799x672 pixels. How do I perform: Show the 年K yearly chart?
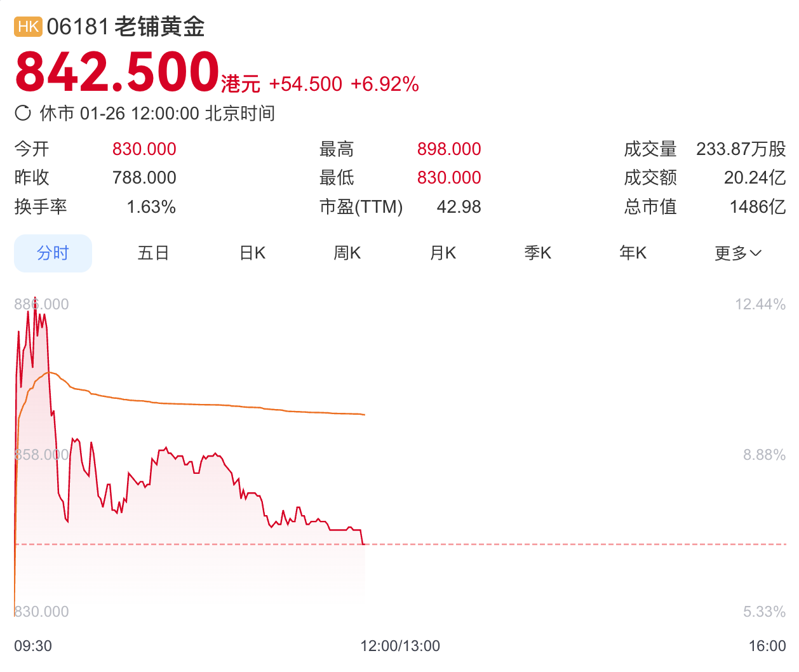pyautogui.click(x=633, y=253)
